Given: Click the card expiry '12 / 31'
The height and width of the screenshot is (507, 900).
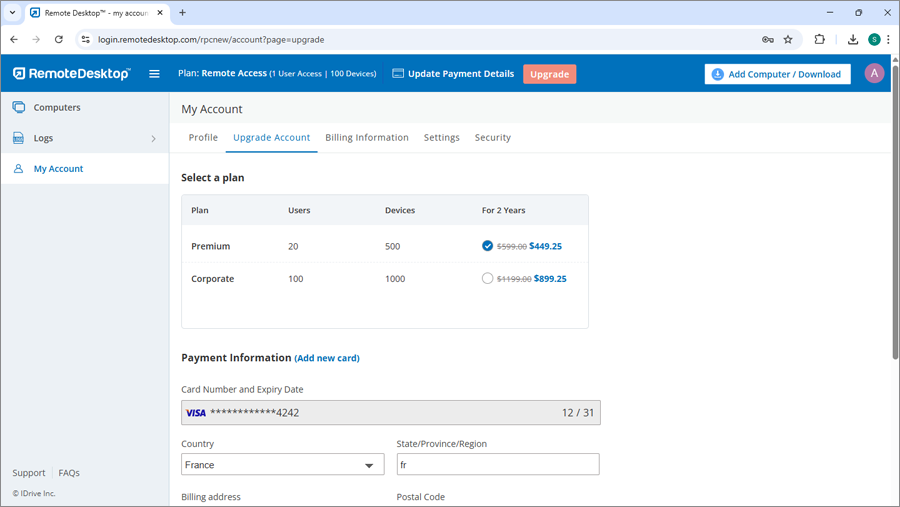Looking at the screenshot, I should (578, 413).
